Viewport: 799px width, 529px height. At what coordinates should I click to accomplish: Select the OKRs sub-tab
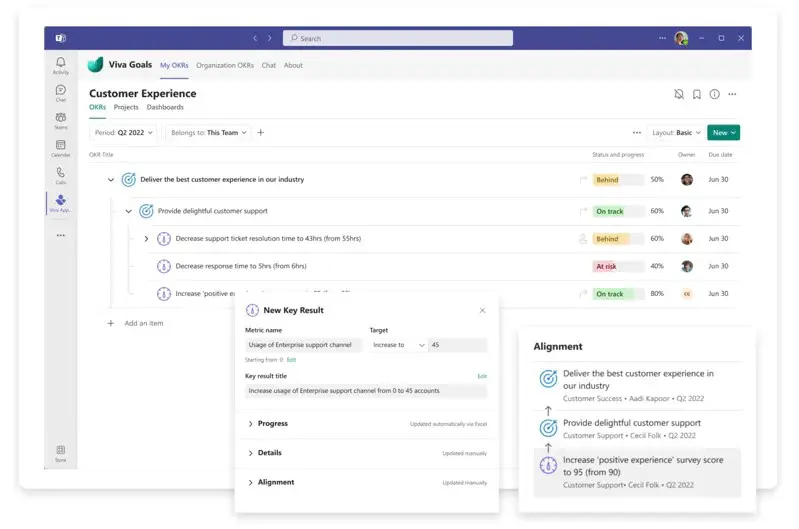97,107
